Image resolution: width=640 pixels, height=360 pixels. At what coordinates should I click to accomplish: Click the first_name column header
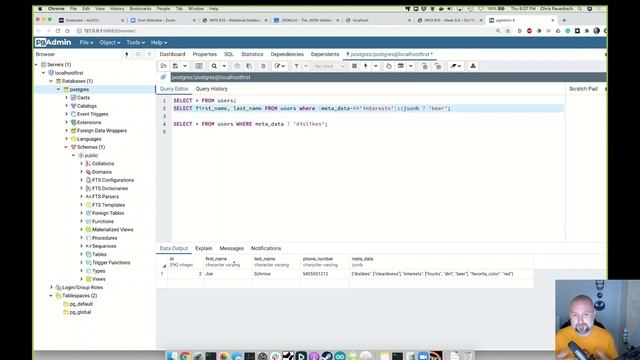coord(227,262)
